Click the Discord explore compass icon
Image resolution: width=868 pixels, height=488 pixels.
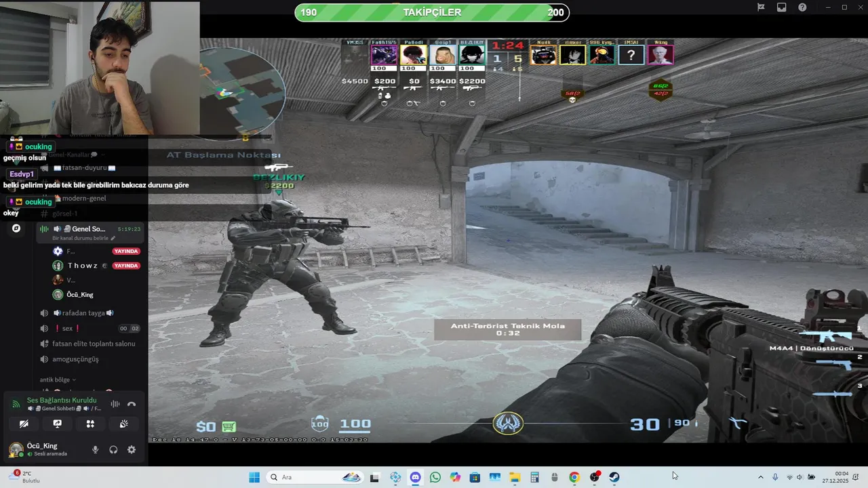tap(16, 228)
